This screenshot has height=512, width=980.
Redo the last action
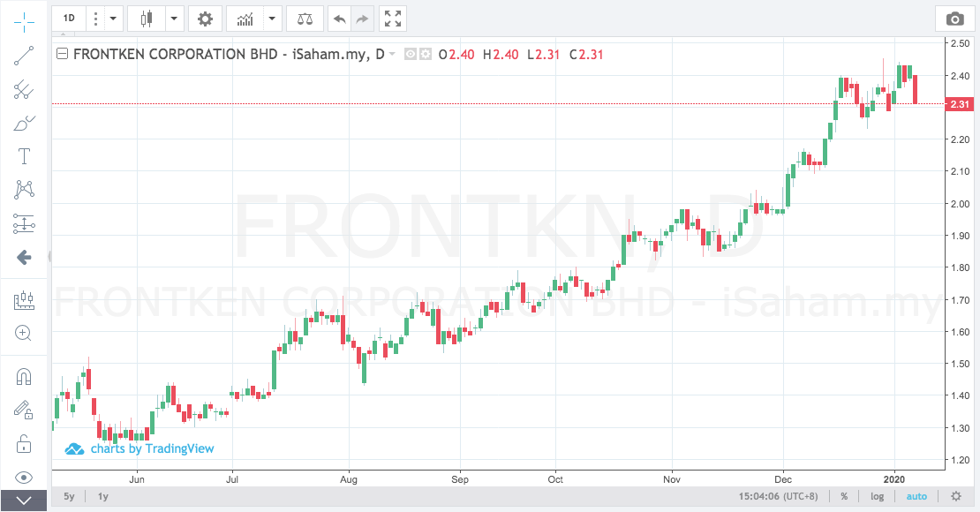coord(363,19)
